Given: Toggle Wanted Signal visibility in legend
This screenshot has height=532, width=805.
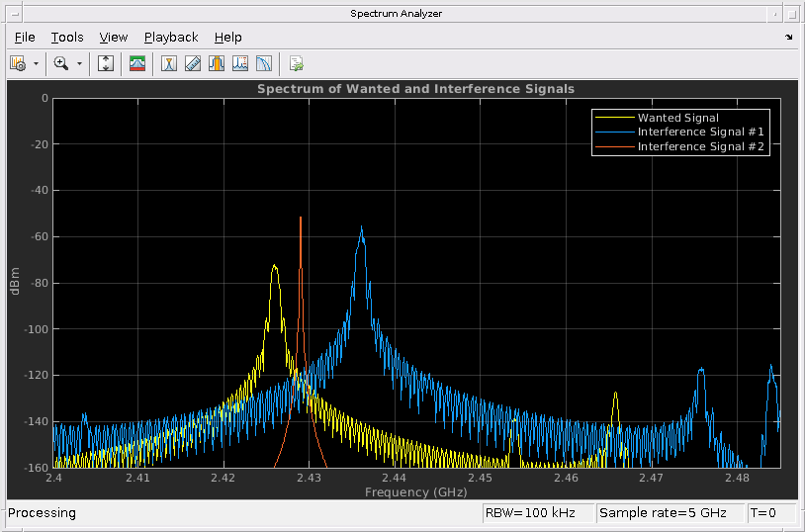Looking at the screenshot, I should [677, 118].
